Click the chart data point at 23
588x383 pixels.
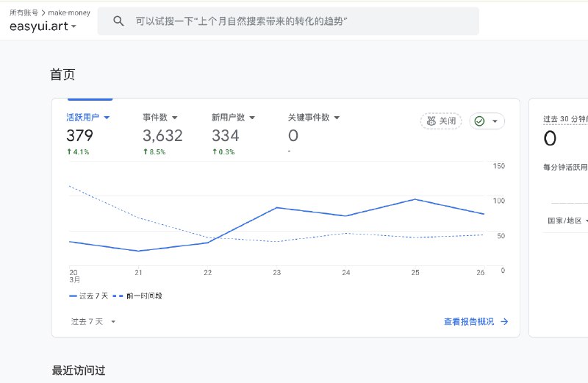276,207
